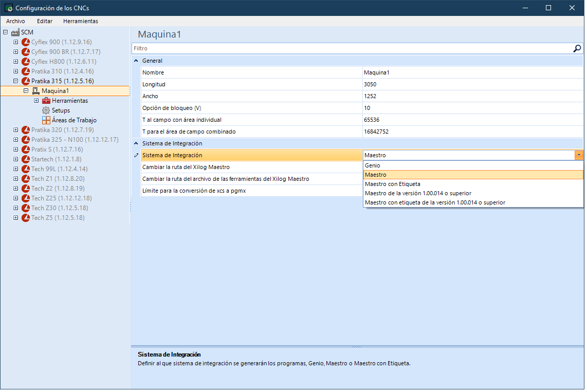
Task: Click the Tech Z25 red logo icon
Action: coord(26,198)
